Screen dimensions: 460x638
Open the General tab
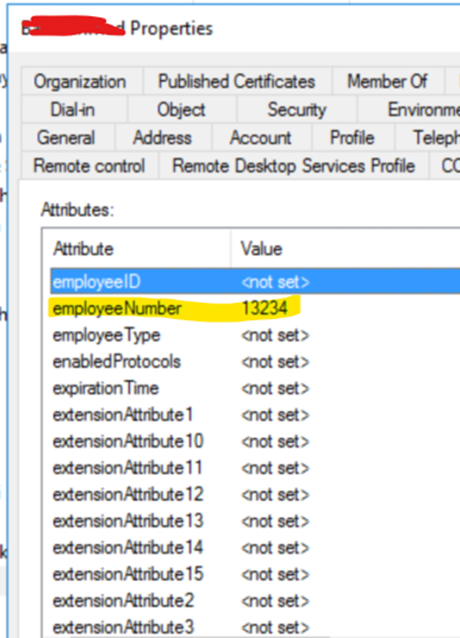67,138
